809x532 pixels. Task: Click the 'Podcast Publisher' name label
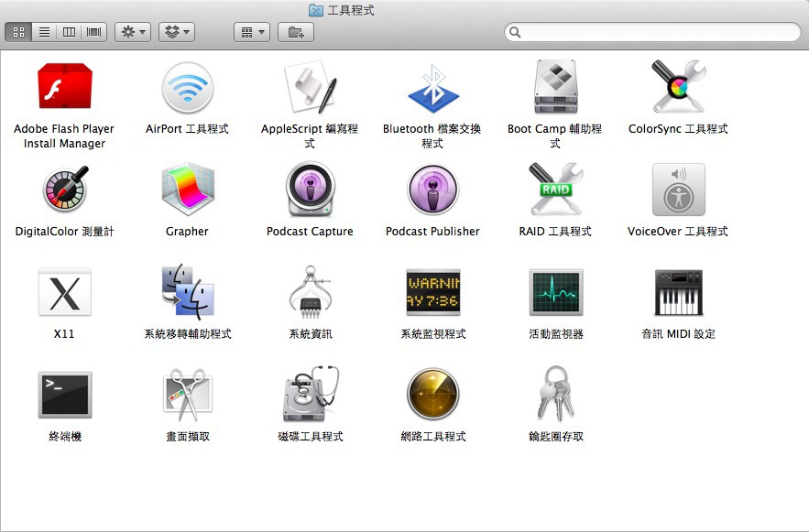(432, 231)
